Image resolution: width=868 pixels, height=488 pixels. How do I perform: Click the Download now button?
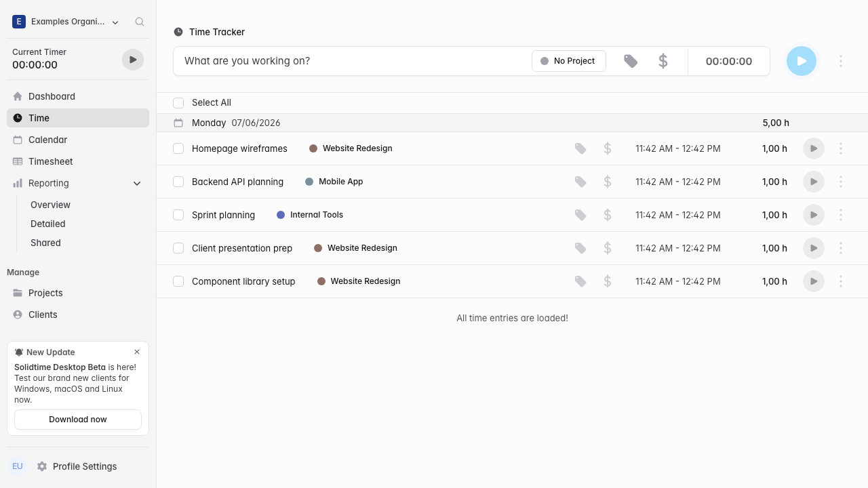point(78,420)
